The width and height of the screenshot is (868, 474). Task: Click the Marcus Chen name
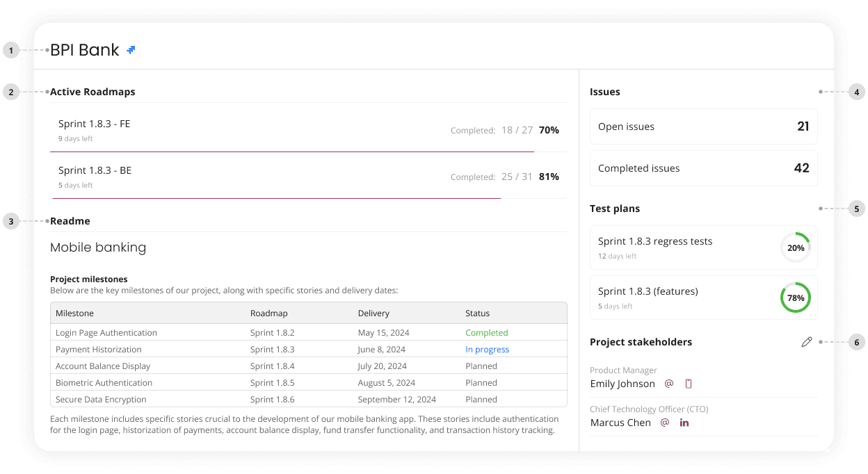(620, 423)
